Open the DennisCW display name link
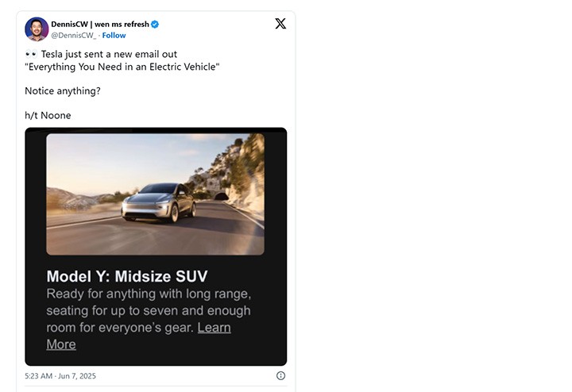Screen dimensions: 572x392 pyautogui.click(x=100, y=25)
